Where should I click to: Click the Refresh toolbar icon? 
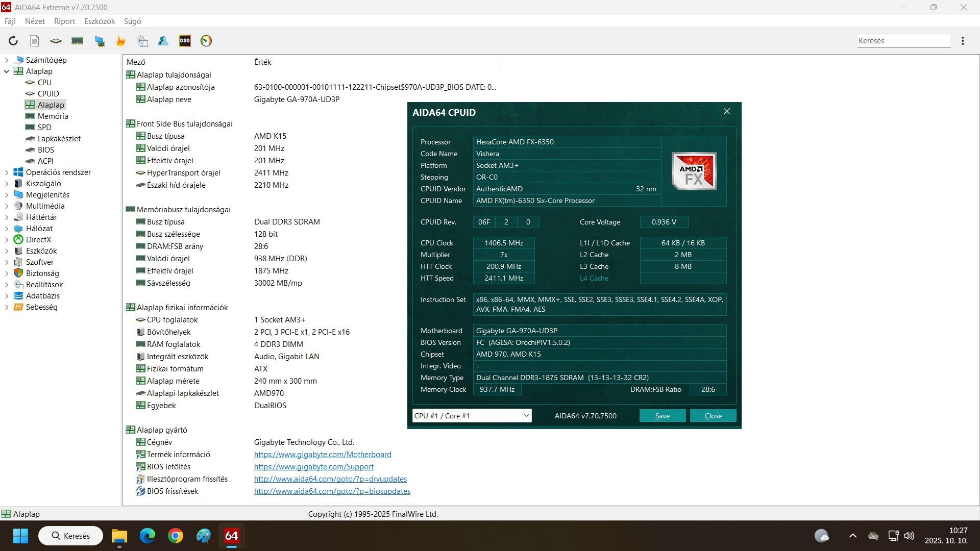pos(13,41)
